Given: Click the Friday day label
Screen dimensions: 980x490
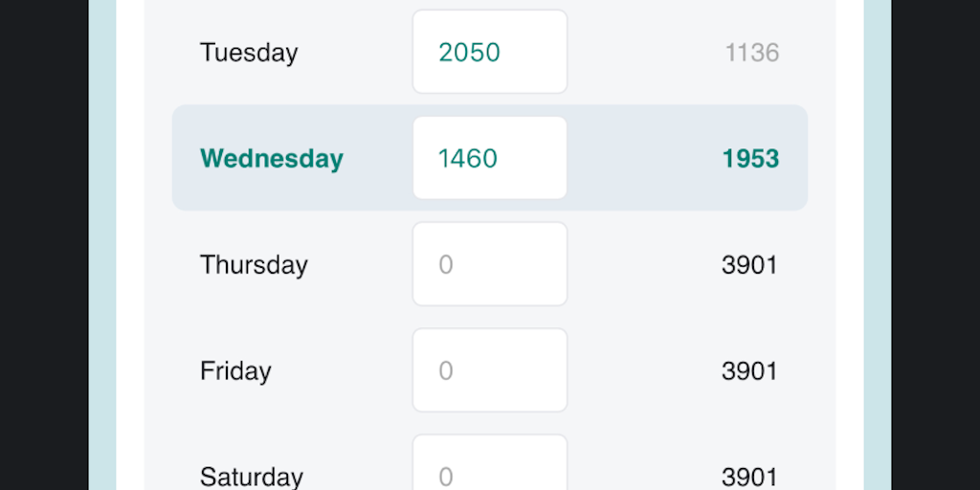Looking at the screenshot, I should (235, 371).
